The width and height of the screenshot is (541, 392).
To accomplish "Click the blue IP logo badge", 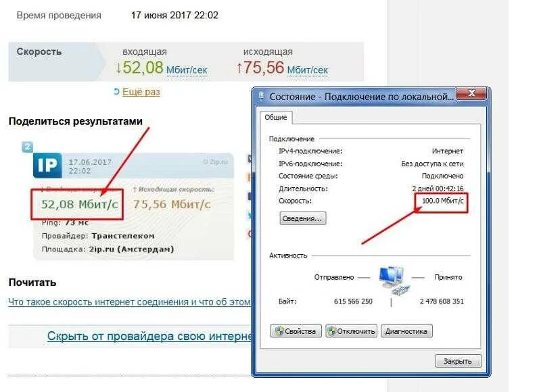I will click(x=47, y=165).
